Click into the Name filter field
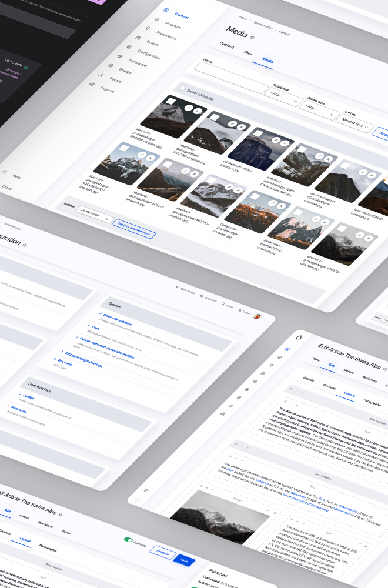The height and width of the screenshot is (588, 388). coord(230,75)
